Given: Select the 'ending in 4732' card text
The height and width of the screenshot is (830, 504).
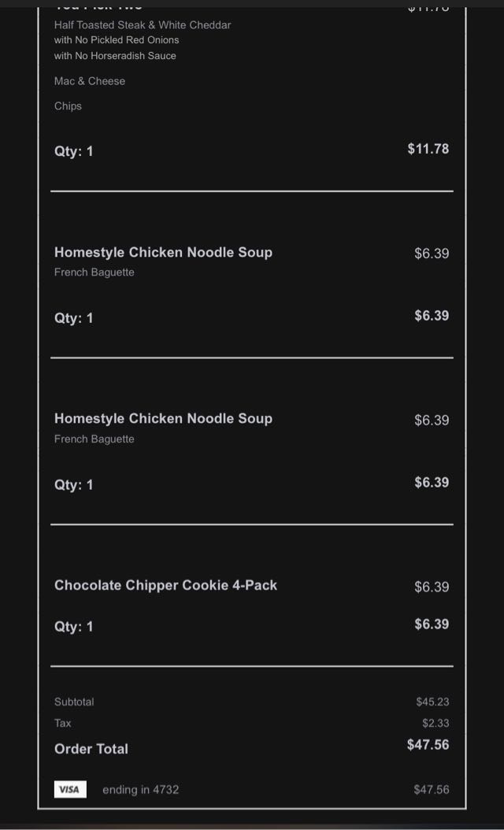Looking at the screenshot, I should (140, 789).
